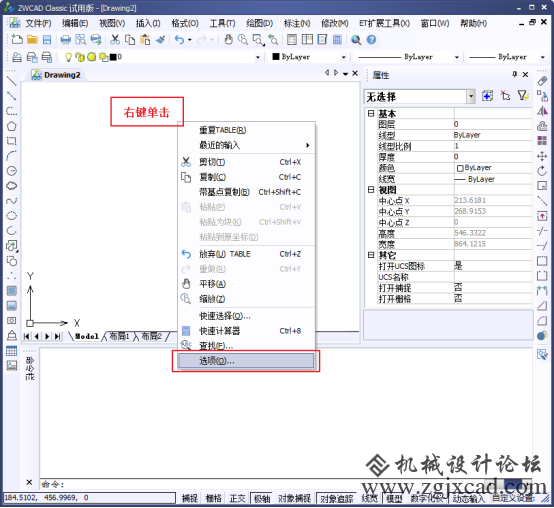Click the New drawing icon

(17, 40)
